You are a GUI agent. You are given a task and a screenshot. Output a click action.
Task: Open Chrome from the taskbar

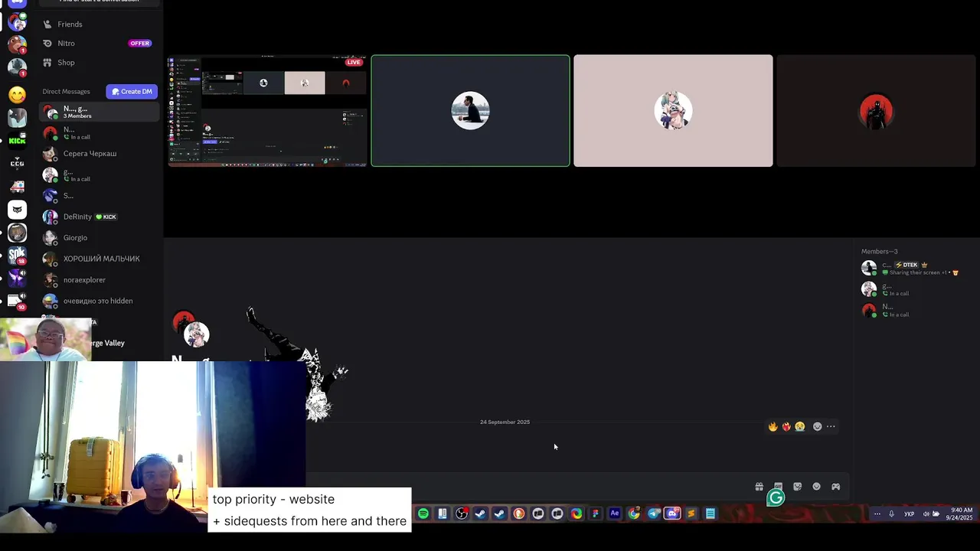(x=634, y=514)
